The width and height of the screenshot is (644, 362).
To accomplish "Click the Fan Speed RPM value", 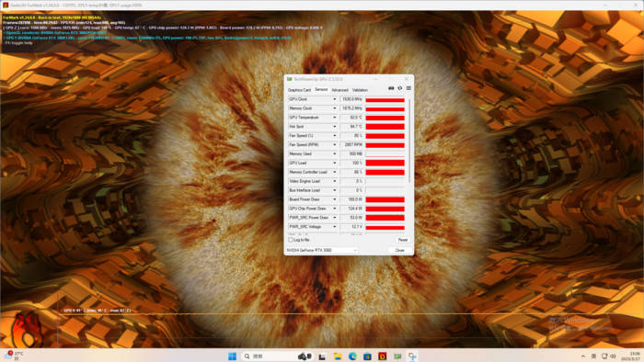I will [352, 145].
